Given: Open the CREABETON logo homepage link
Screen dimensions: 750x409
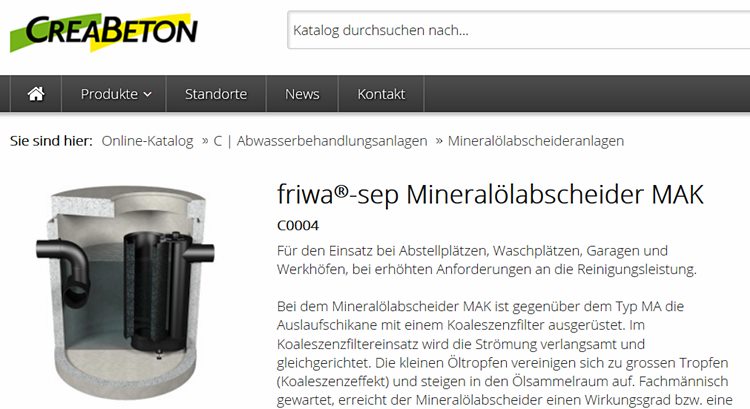Looking at the screenshot, I should (x=104, y=32).
